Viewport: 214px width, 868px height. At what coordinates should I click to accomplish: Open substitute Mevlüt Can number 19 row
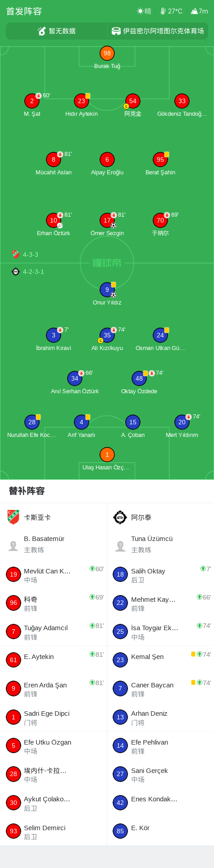(x=54, y=575)
